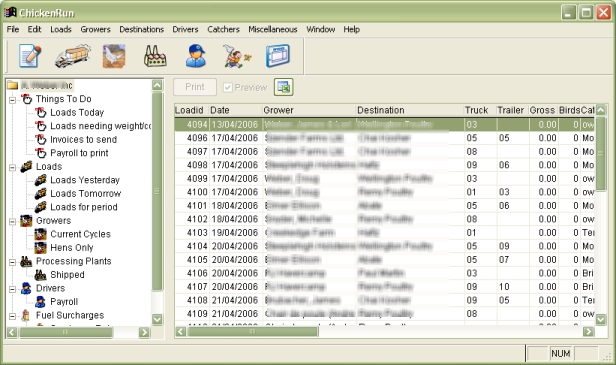Click the folder icon at tree root
The width and height of the screenshot is (616, 365).
[x=13, y=85]
